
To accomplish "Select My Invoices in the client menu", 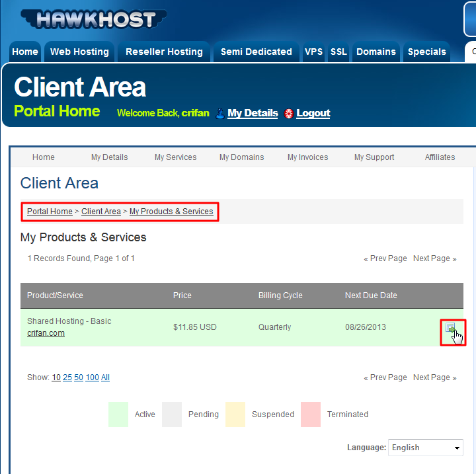I will point(308,157).
